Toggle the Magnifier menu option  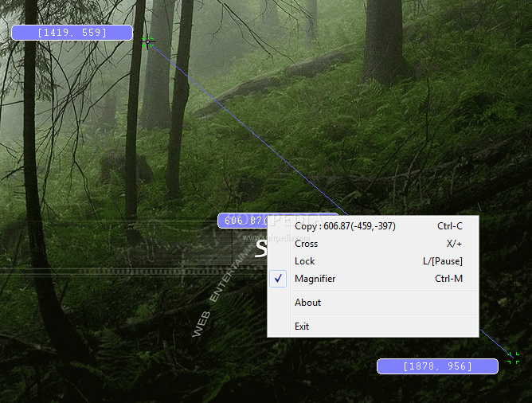point(374,279)
